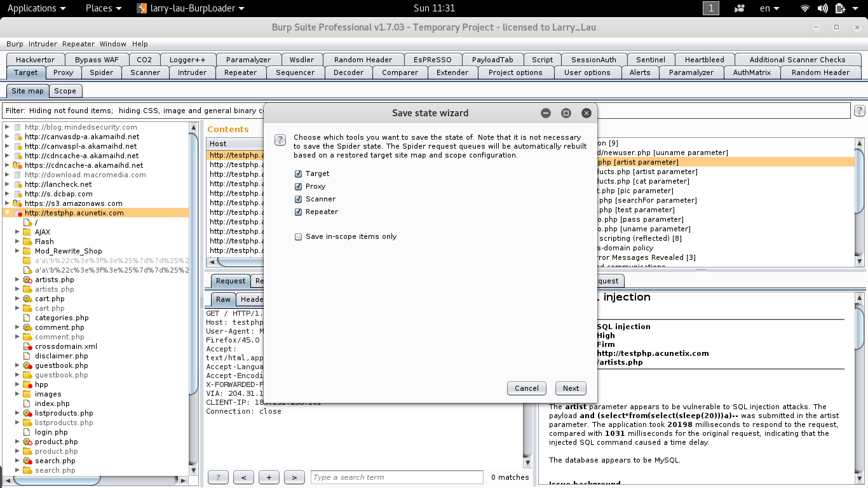Open the Applications dropdown menu

[x=36, y=8]
